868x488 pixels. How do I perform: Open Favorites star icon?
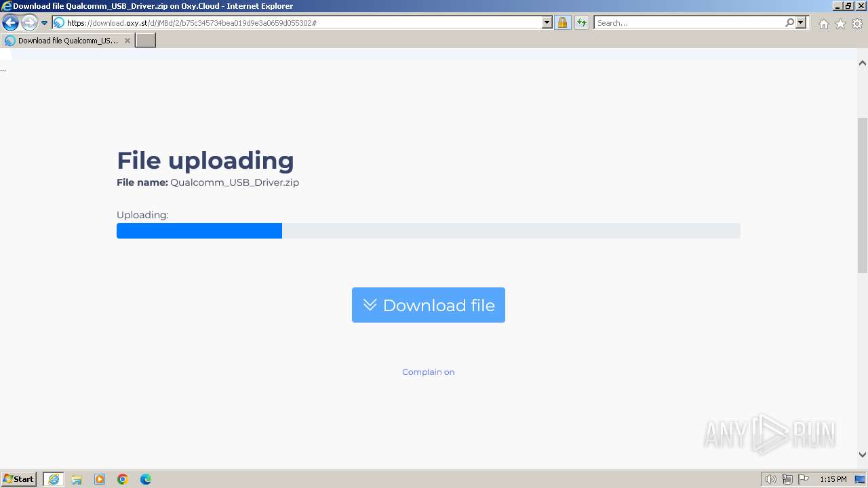[840, 24]
